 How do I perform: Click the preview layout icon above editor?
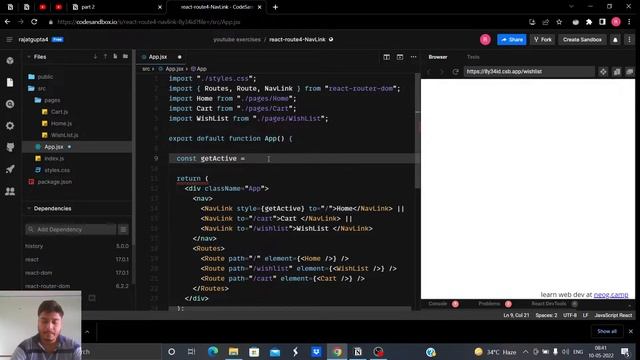[400, 57]
